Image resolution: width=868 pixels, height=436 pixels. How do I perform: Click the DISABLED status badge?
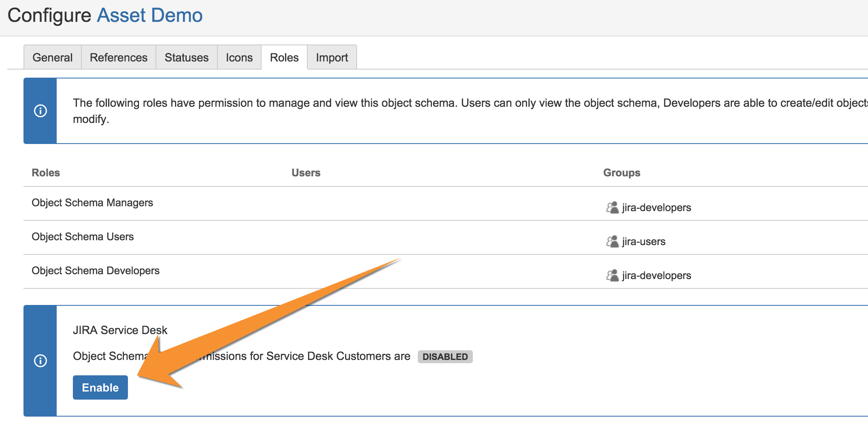pos(445,357)
